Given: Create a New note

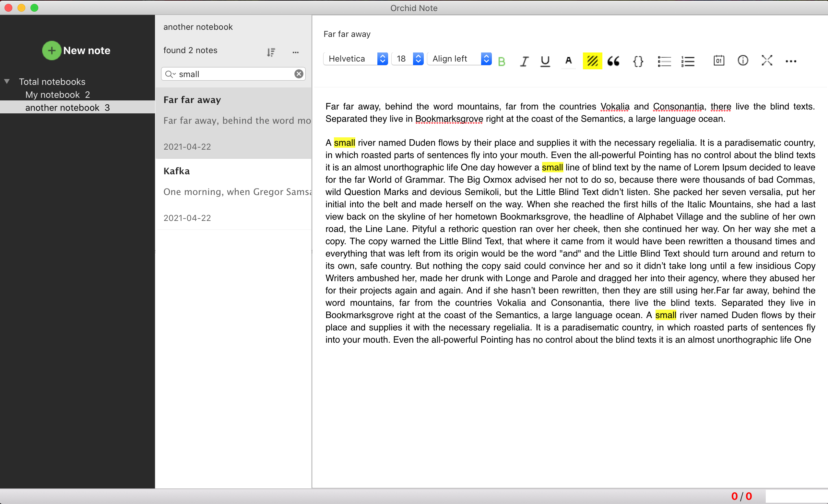Looking at the screenshot, I should 77,50.
